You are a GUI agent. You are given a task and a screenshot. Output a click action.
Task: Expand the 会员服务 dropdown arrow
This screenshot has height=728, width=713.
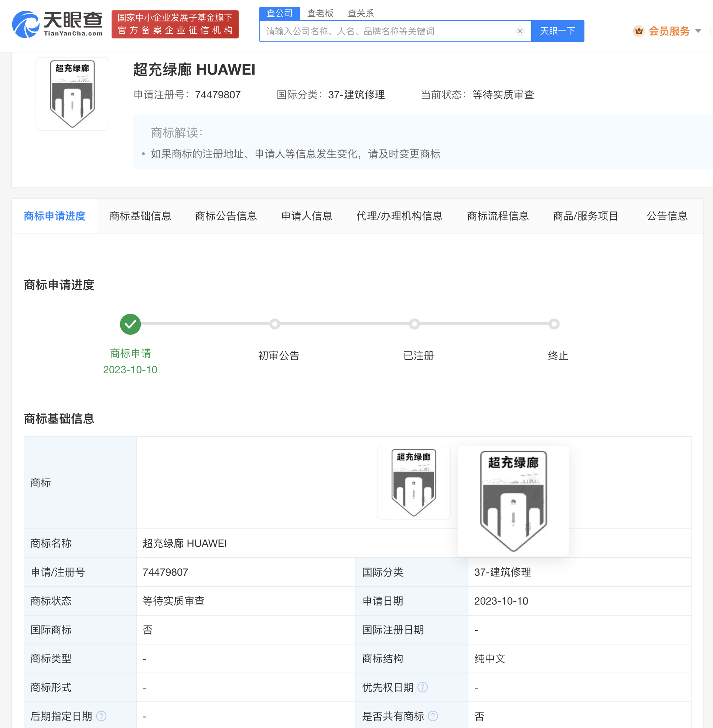point(698,31)
